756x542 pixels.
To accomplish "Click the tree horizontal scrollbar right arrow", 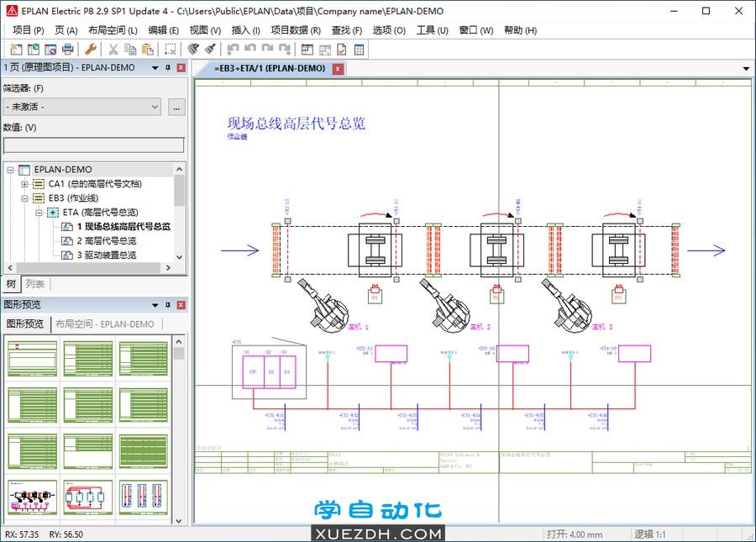I will pyautogui.click(x=168, y=267).
